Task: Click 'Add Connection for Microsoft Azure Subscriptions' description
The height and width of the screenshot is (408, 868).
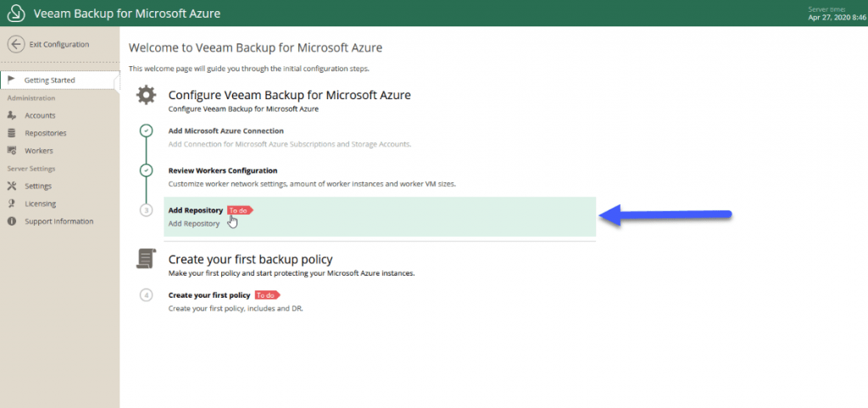Action: pyautogui.click(x=290, y=144)
